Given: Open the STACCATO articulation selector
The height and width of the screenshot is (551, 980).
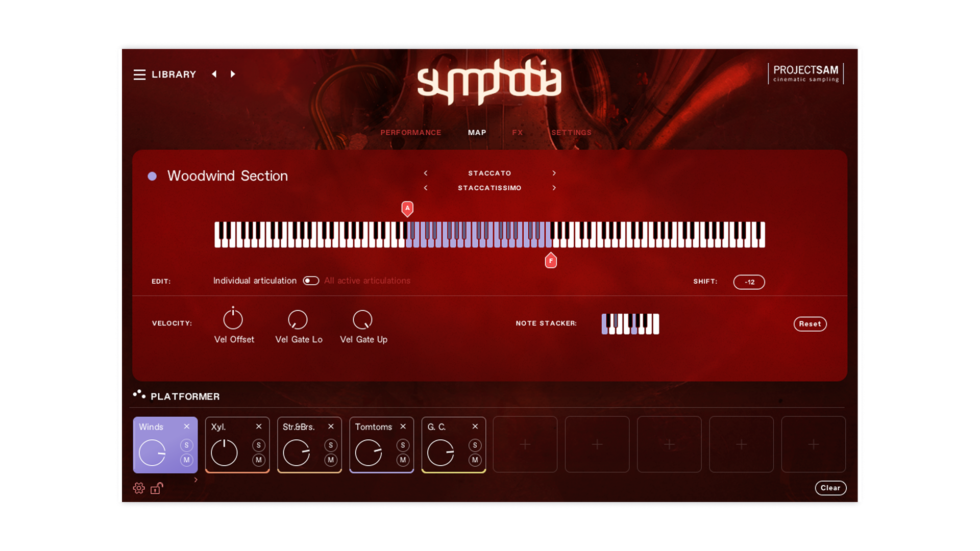Looking at the screenshot, I should 489,173.
